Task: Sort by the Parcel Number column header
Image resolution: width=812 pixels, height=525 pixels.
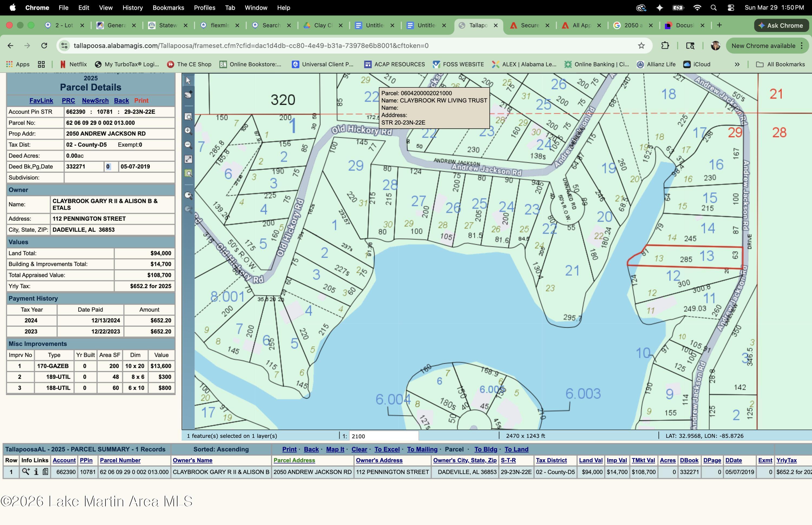Action: [x=120, y=460]
